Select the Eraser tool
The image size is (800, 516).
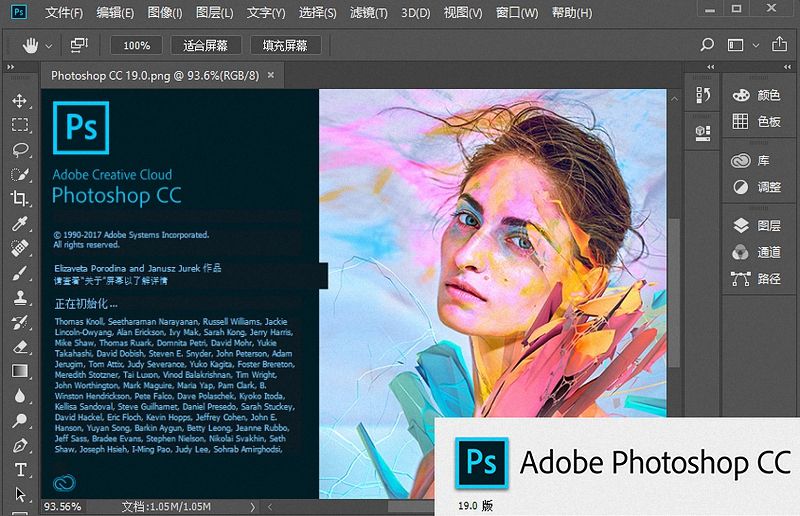pyautogui.click(x=20, y=347)
